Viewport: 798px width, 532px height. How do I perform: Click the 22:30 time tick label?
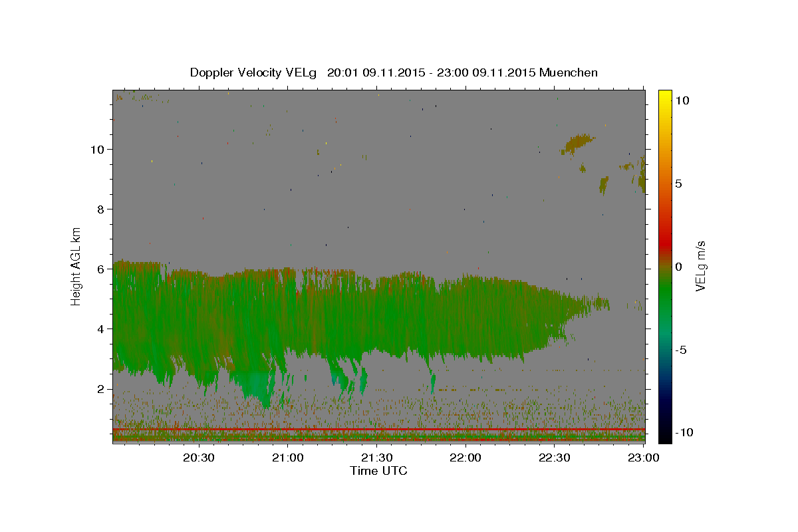tap(554, 458)
